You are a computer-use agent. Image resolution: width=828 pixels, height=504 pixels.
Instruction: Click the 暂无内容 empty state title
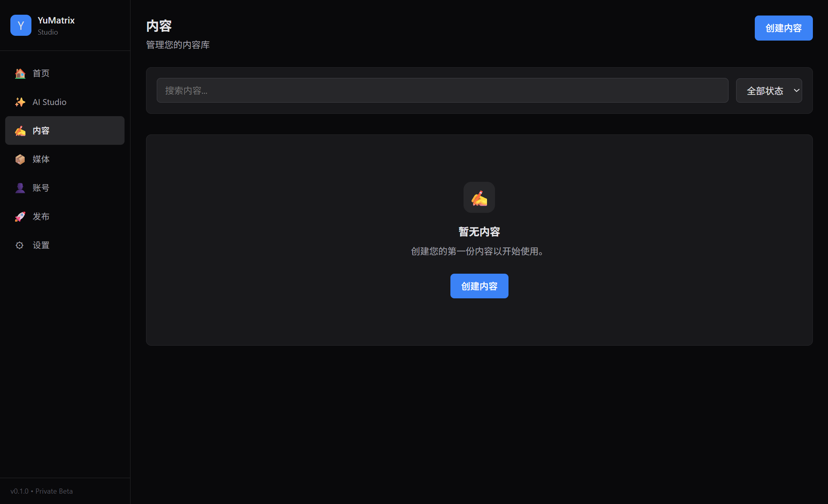tap(479, 232)
